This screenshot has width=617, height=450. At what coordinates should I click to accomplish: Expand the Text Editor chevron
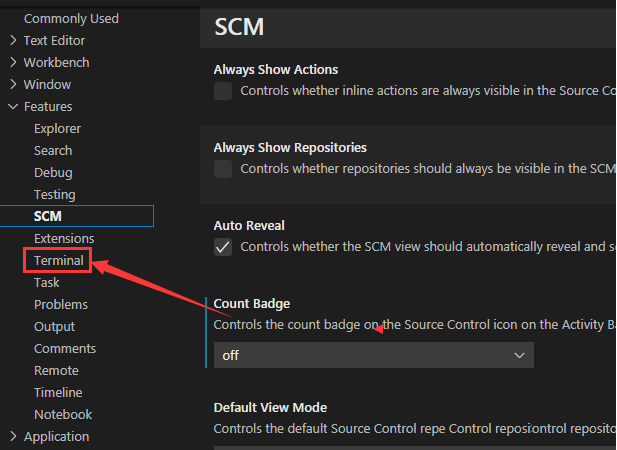click(x=13, y=41)
